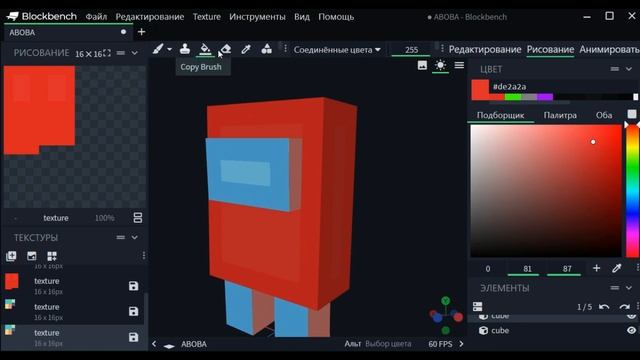The image size is (640, 360).
Task: Open Цвет panel options menu
Action: (615, 69)
